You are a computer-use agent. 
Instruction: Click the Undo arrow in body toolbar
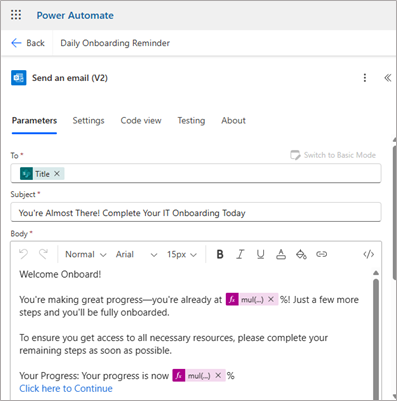[24, 254]
